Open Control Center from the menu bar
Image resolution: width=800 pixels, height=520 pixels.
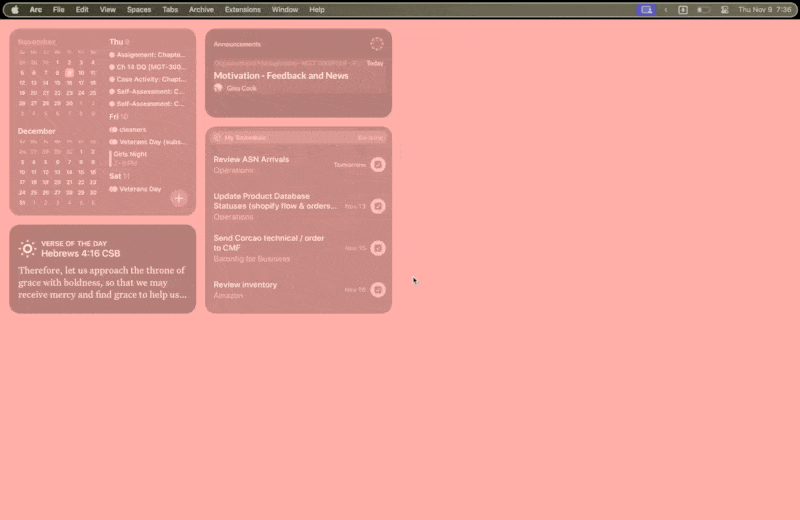point(724,9)
